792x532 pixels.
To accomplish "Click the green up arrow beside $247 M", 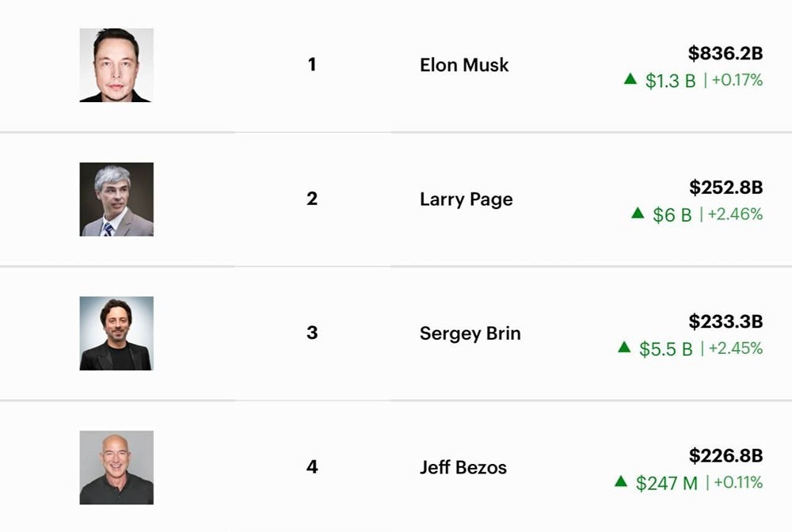I will pos(621,481).
